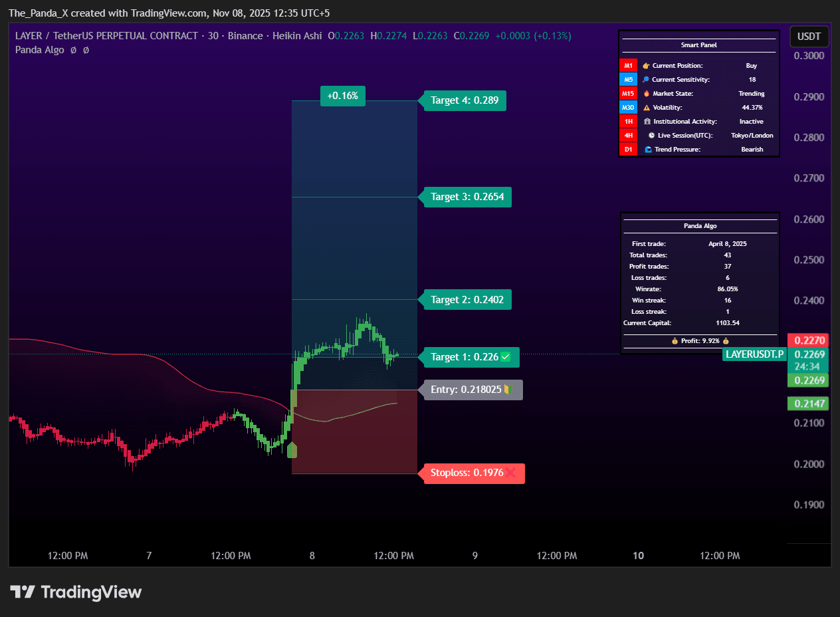840x617 pixels.
Task: Click the 0.3000 price scale level
Action: (x=809, y=56)
